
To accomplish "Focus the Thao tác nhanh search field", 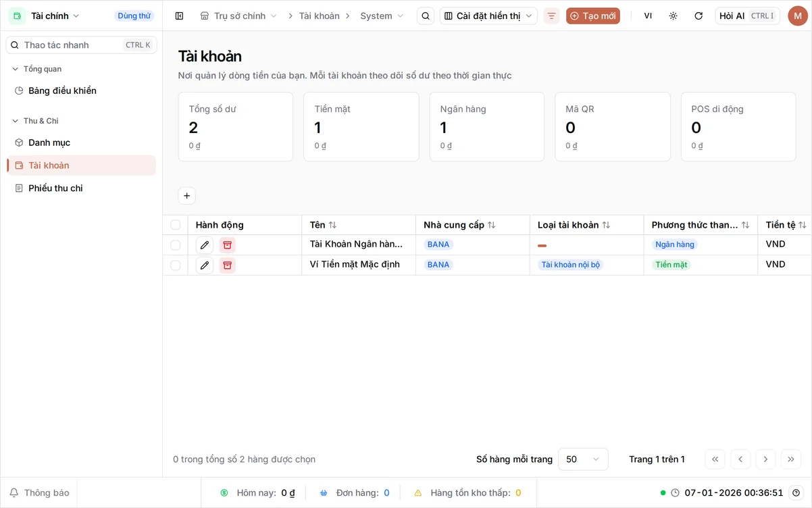I will click(81, 45).
